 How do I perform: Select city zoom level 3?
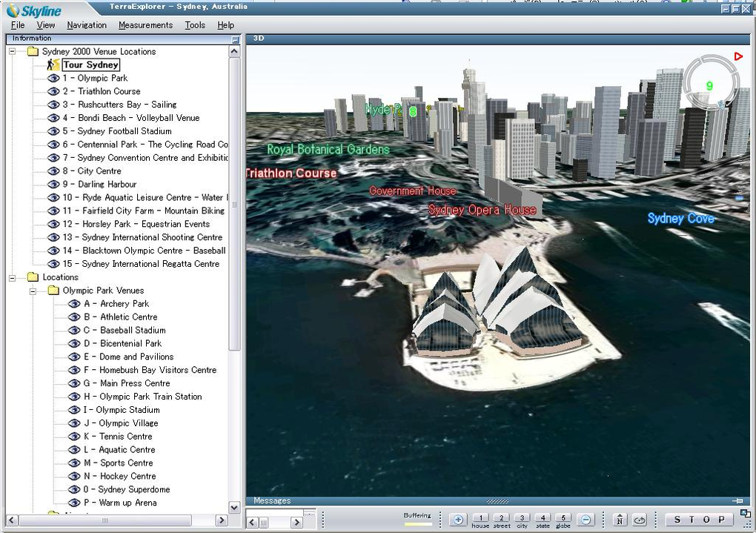tap(522, 518)
